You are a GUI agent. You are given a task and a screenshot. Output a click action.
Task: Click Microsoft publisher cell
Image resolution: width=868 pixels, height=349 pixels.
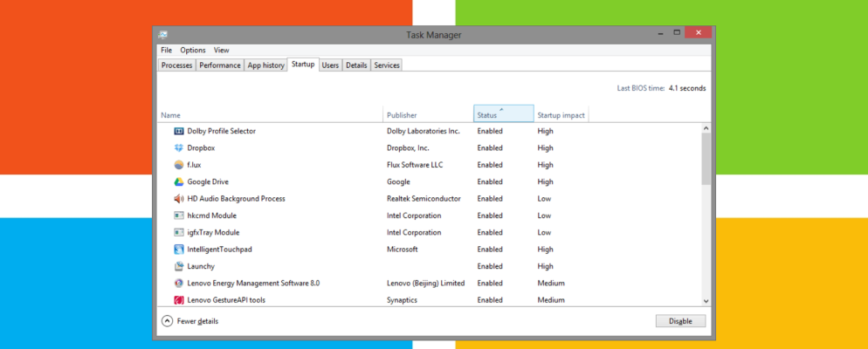402,250
